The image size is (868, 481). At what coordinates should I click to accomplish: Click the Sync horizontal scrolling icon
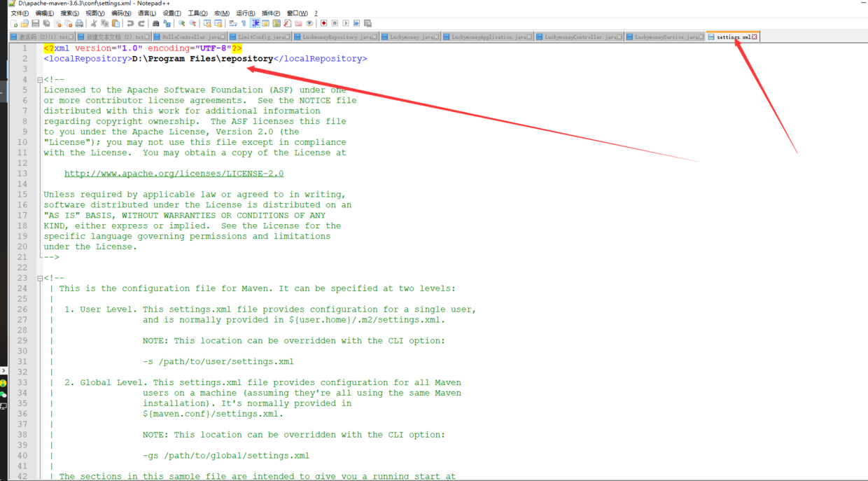[x=218, y=23]
